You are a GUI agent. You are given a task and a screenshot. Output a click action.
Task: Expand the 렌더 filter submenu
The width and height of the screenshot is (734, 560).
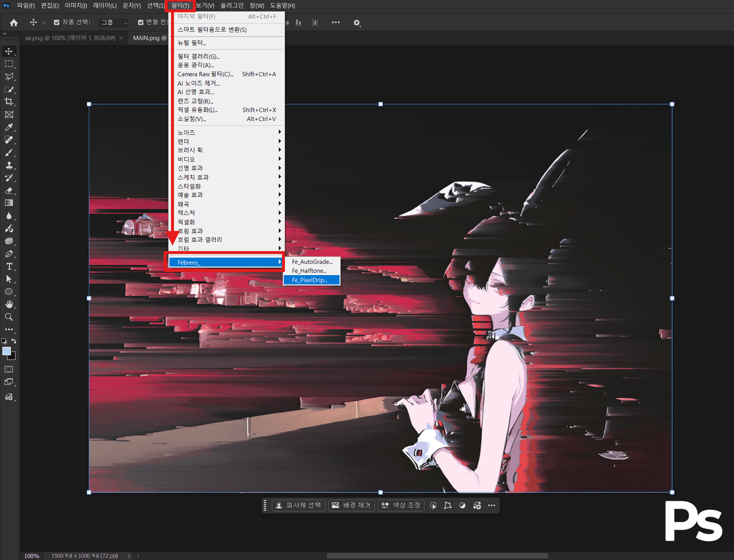226,141
